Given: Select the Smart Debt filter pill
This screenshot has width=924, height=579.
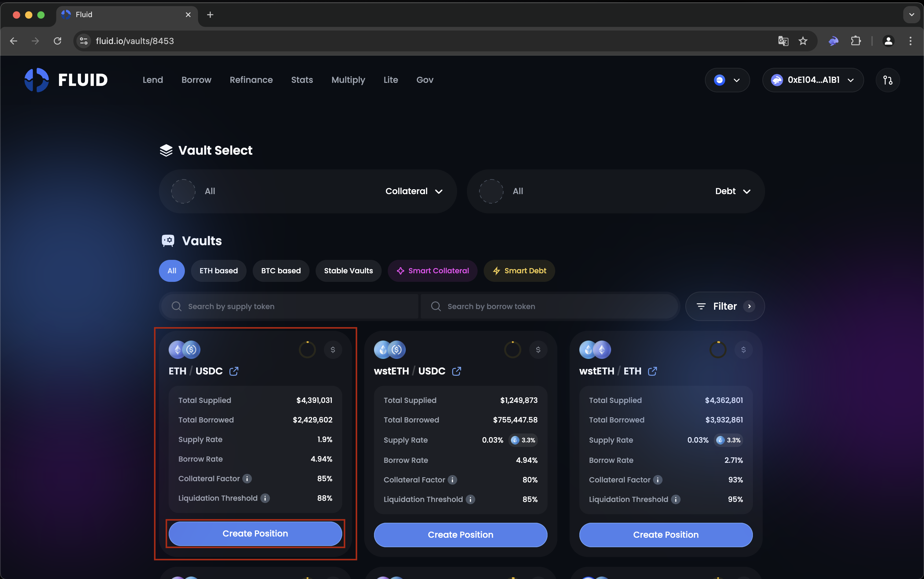Looking at the screenshot, I should pyautogui.click(x=519, y=271).
